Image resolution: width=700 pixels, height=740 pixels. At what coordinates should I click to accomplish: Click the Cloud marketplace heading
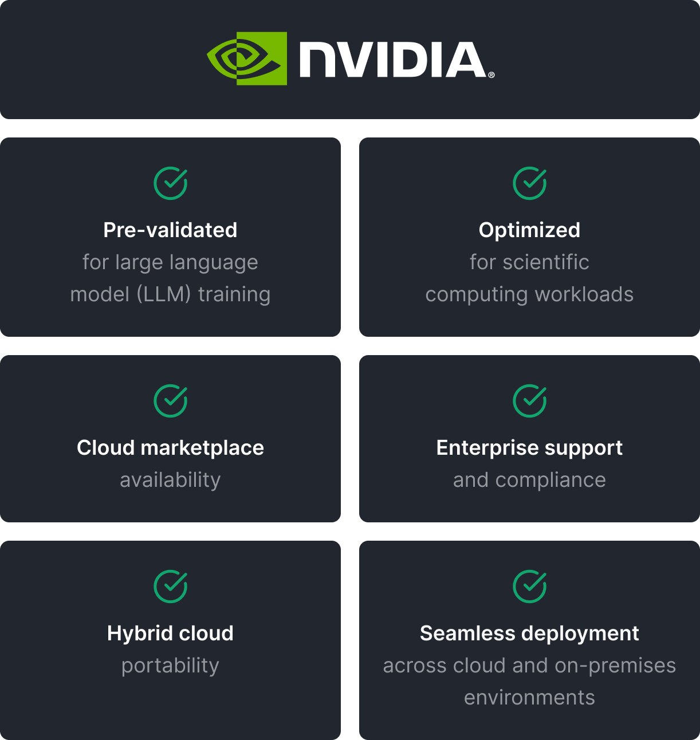[170, 448]
